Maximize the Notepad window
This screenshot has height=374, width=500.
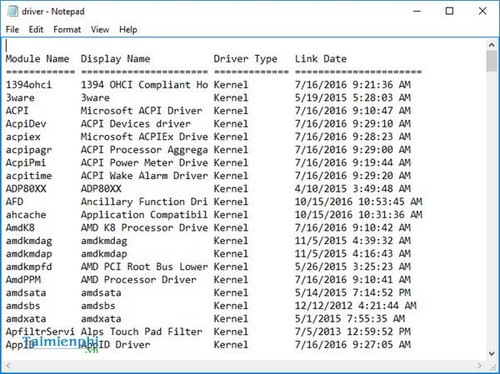pyautogui.click(x=449, y=11)
